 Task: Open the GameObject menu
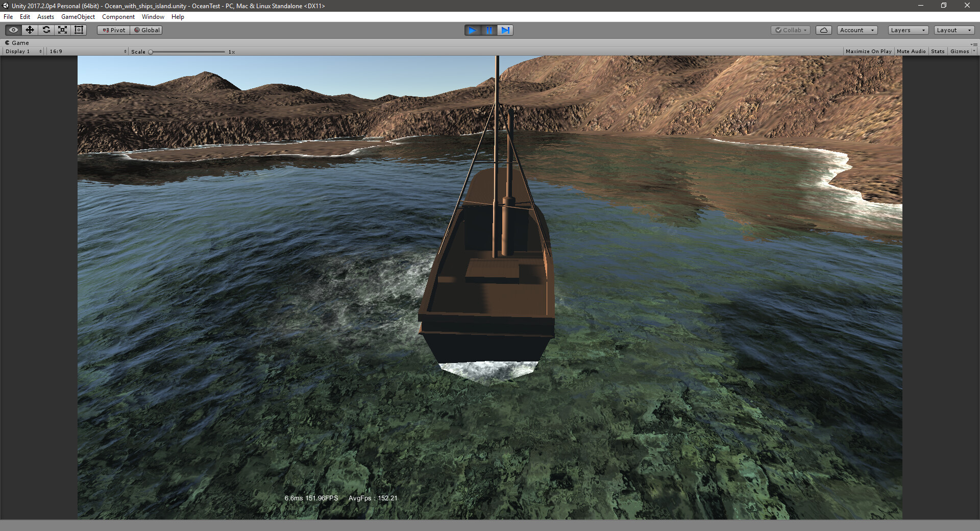tap(78, 17)
